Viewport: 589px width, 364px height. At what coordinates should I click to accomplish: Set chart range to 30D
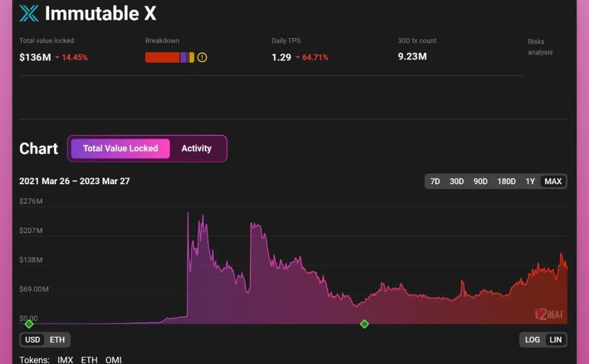click(456, 181)
